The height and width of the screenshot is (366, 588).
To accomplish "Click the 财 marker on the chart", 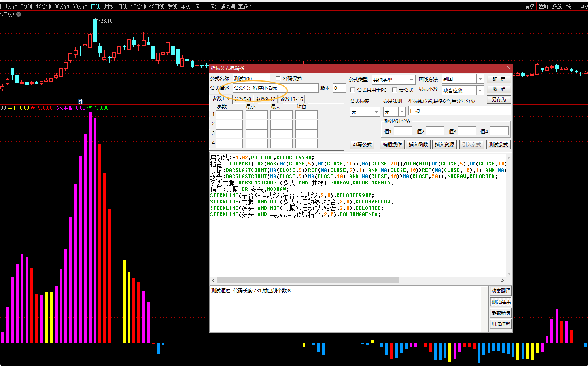I will coord(80,102).
